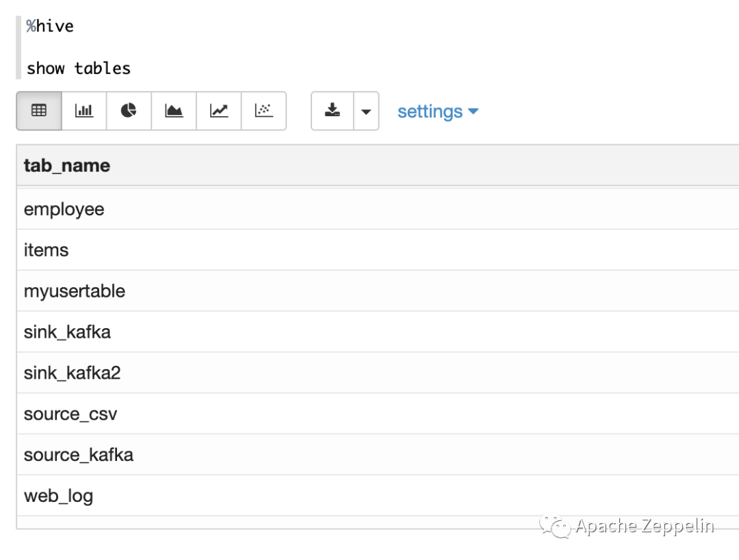
Task: Switch to table view icon
Action: pos(39,111)
